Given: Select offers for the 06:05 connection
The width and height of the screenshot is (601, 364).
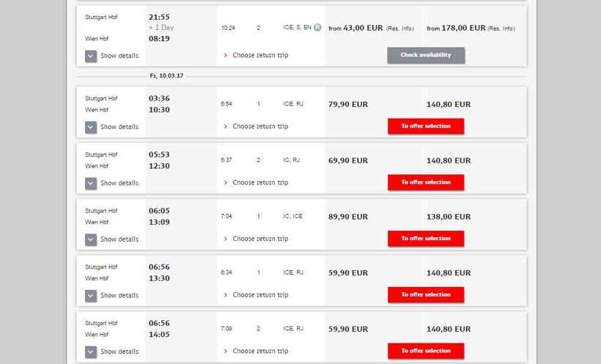Looking at the screenshot, I should coord(426,238).
